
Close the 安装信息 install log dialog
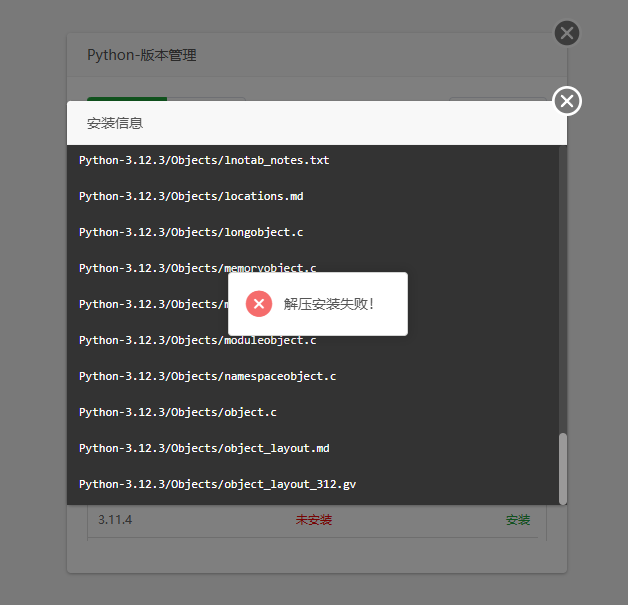pos(567,101)
